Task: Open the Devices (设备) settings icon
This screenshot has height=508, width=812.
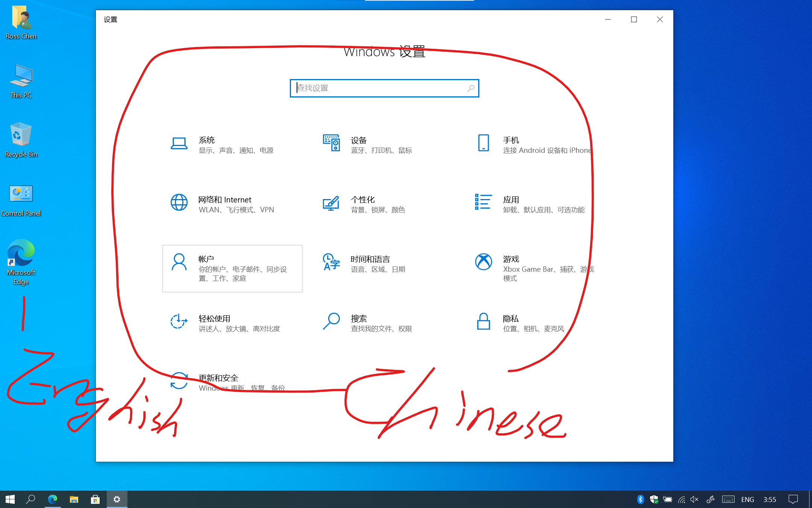Action: point(331,143)
